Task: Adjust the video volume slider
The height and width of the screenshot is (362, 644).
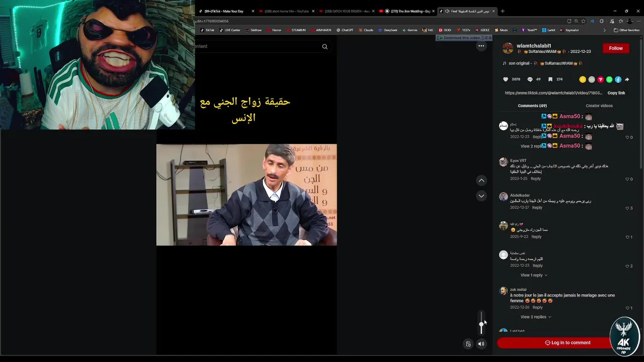Action: (x=481, y=322)
